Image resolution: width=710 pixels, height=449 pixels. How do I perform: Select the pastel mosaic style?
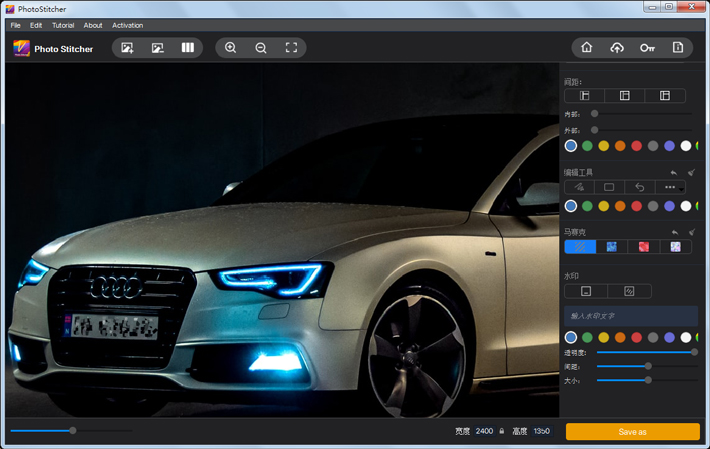point(675,247)
